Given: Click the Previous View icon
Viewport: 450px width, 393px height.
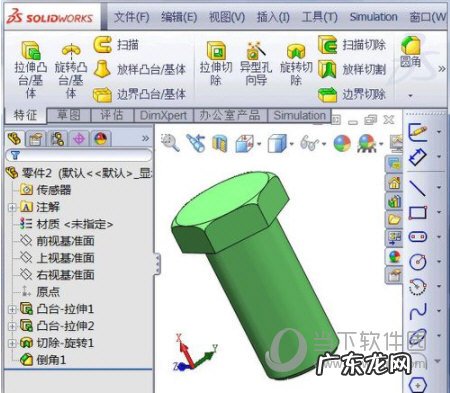Looking at the screenshot, I should pyautogui.click(x=196, y=143).
